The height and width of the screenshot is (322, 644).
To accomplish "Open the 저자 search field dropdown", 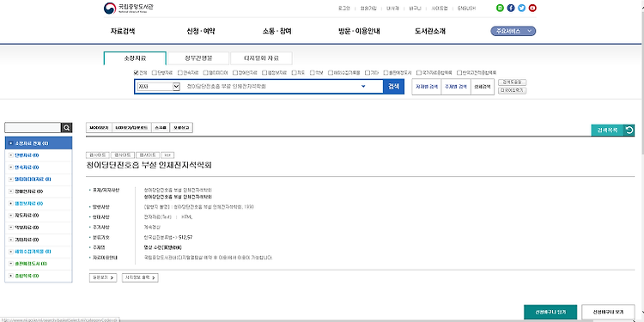I will [x=159, y=87].
